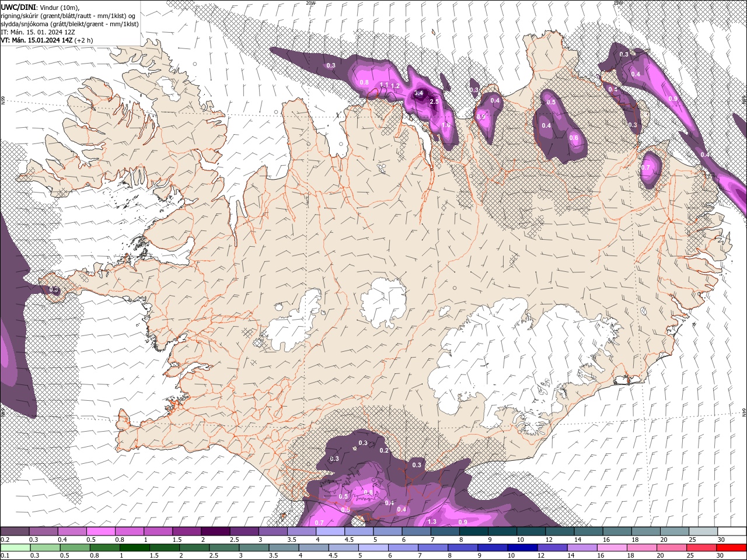Click the pink 0.5–0.8 swatch in snow legend

(100, 531)
